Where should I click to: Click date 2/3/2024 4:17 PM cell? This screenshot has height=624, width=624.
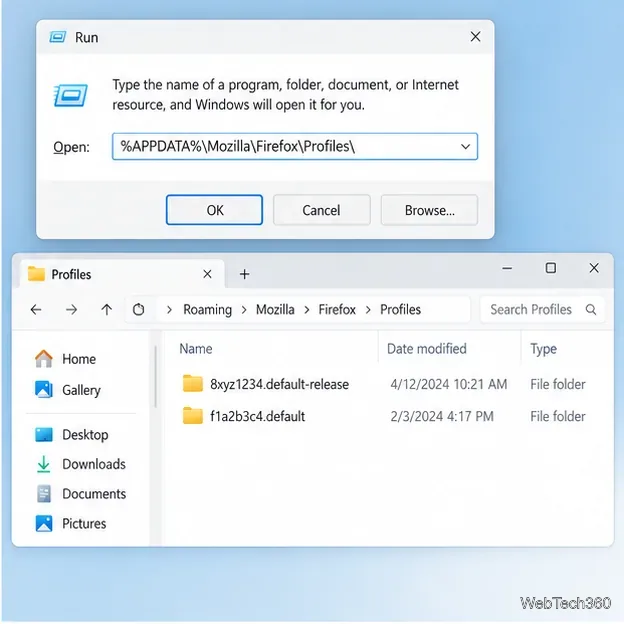click(442, 416)
